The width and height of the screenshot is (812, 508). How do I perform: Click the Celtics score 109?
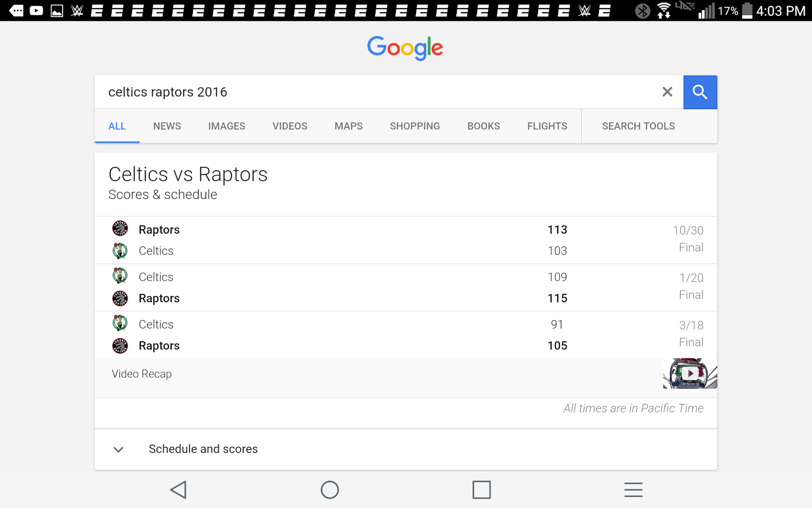click(557, 277)
